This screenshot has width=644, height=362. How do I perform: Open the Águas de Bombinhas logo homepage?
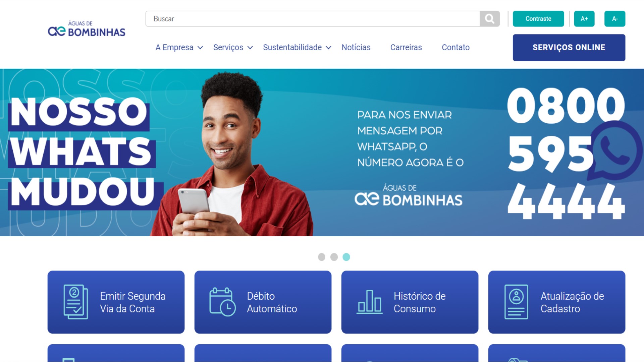click(87, 28)
